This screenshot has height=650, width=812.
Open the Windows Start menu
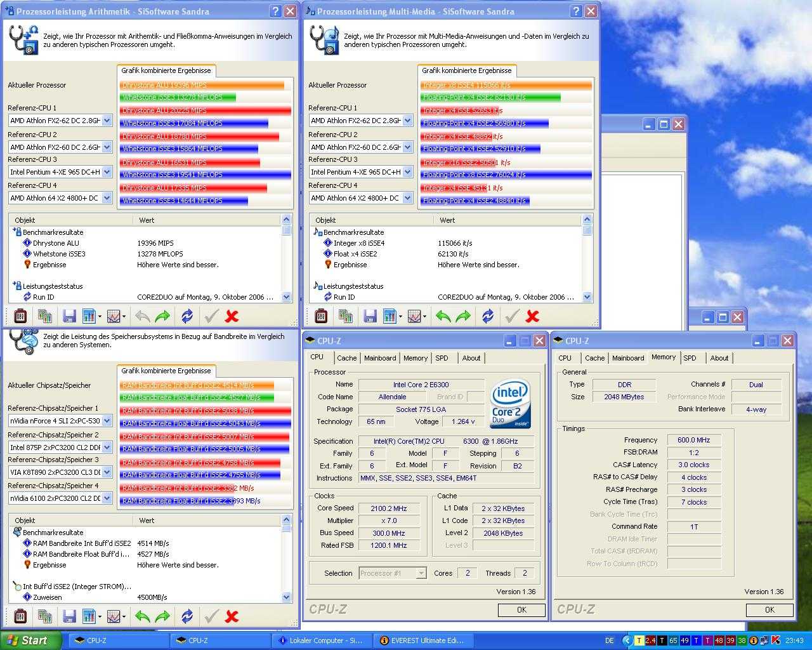point(31,640)
